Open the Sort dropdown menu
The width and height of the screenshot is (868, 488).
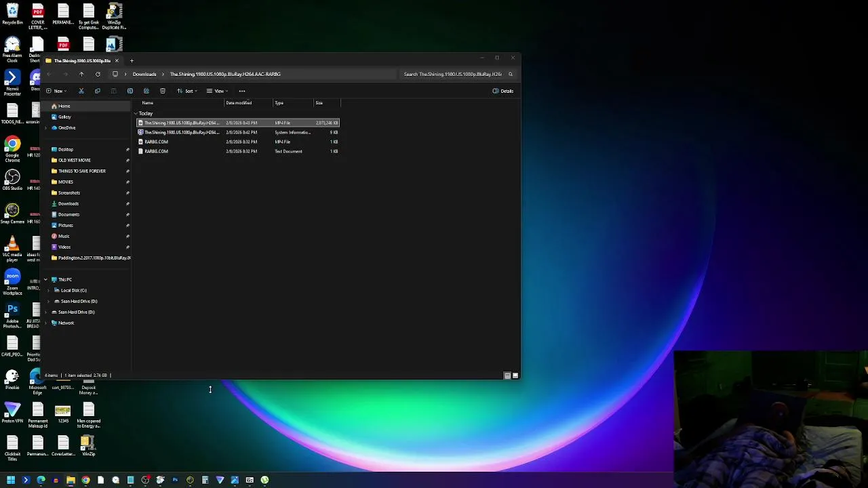187,91
